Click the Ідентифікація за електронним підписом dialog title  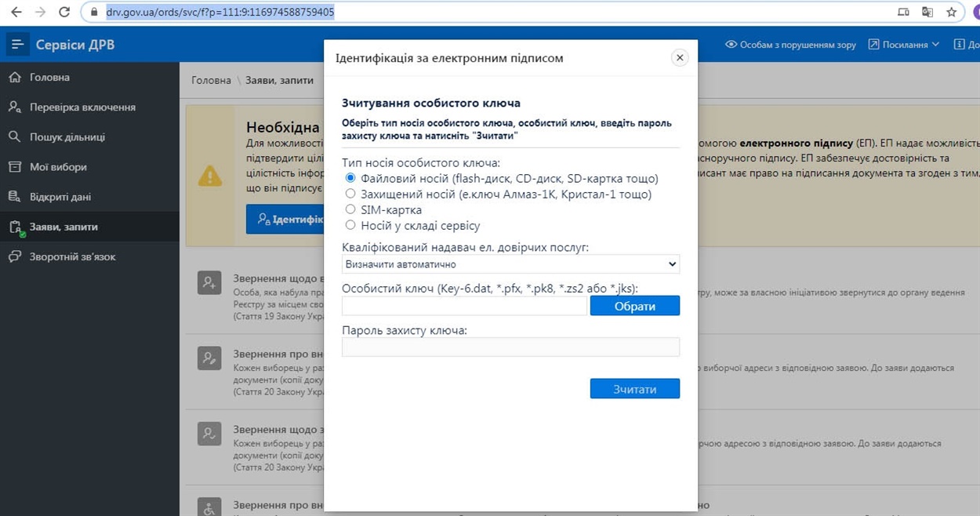449,58
